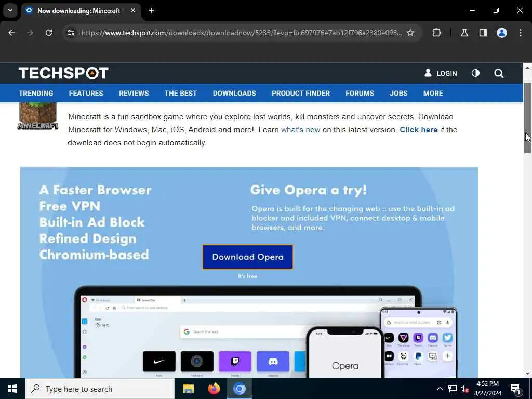
Task: Click the scrollbar down arrow
Action: (x=527, y=374)
